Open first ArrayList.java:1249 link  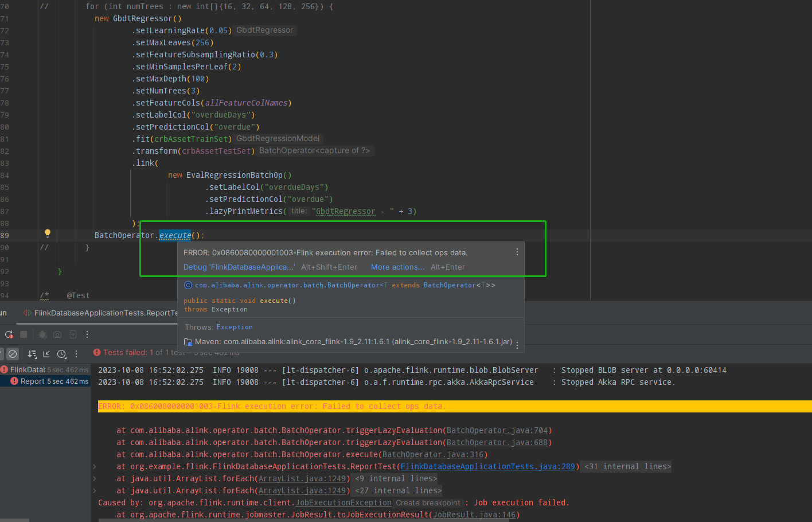click(302, 478)
